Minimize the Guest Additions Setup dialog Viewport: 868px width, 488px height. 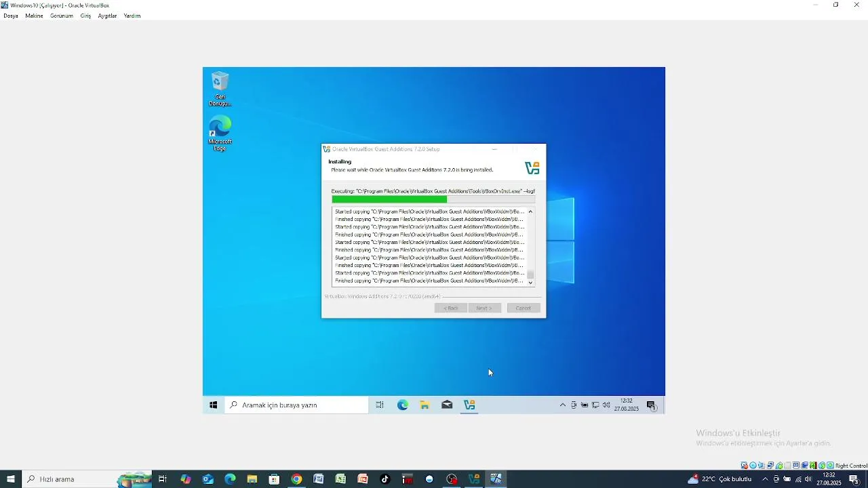494,149
